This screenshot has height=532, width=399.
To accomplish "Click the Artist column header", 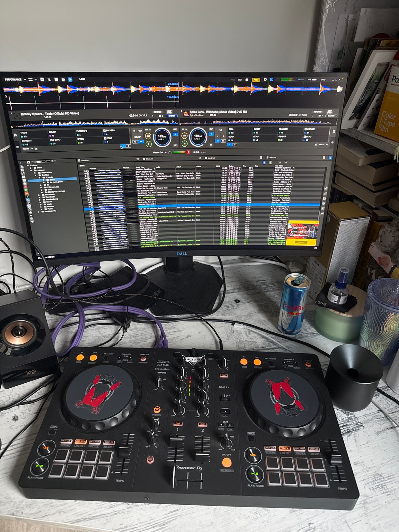I will tap(158, 167).
